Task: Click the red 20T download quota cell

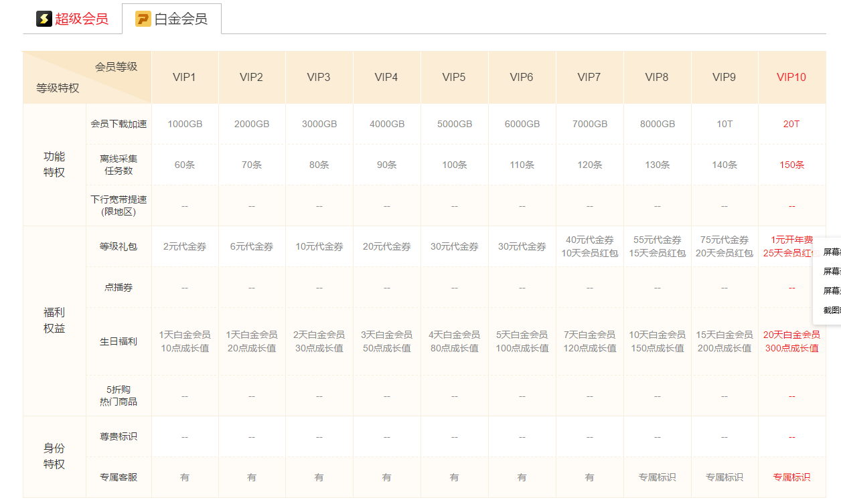Action: coord(791,124)
